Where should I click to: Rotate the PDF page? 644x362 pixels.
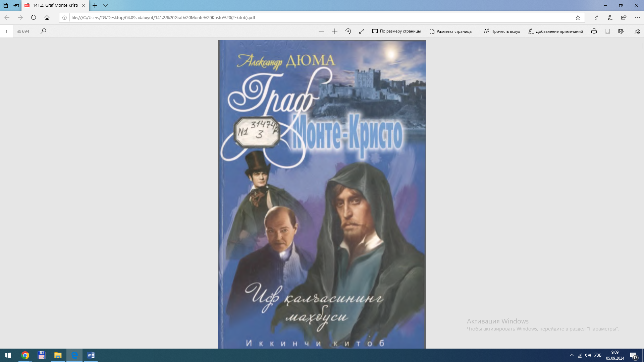click(x=348, y=31)
